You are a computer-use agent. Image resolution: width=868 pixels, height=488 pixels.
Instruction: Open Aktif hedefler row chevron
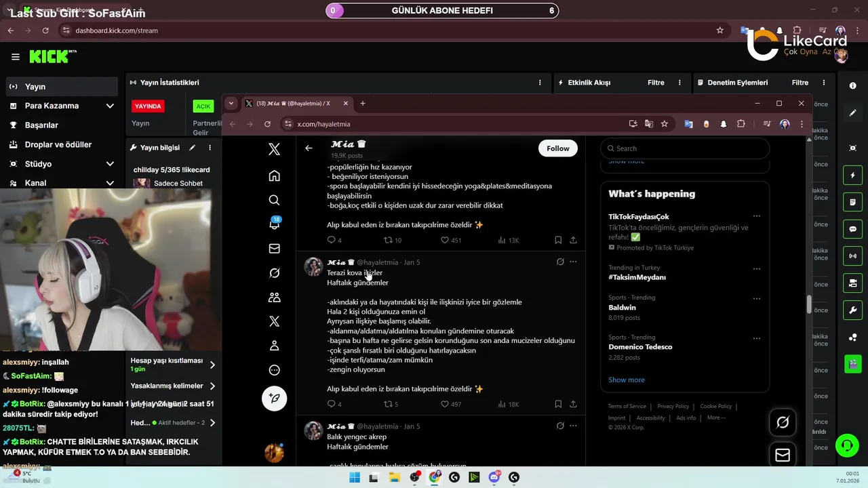click(212, 423)
